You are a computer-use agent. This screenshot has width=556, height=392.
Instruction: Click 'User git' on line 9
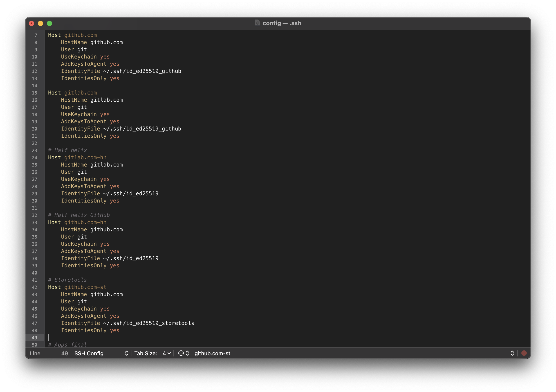tap(74, 50)
